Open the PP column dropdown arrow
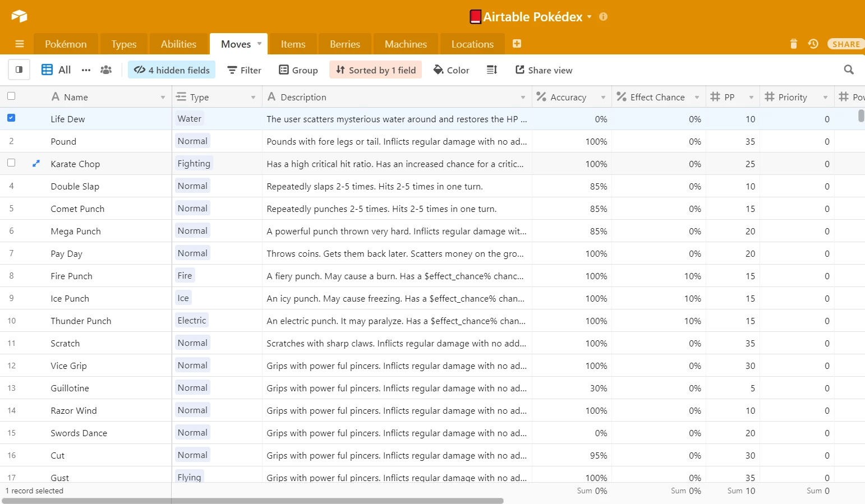Image resolution: width=865 pixels, height=504 pixels. pos(752,98)
